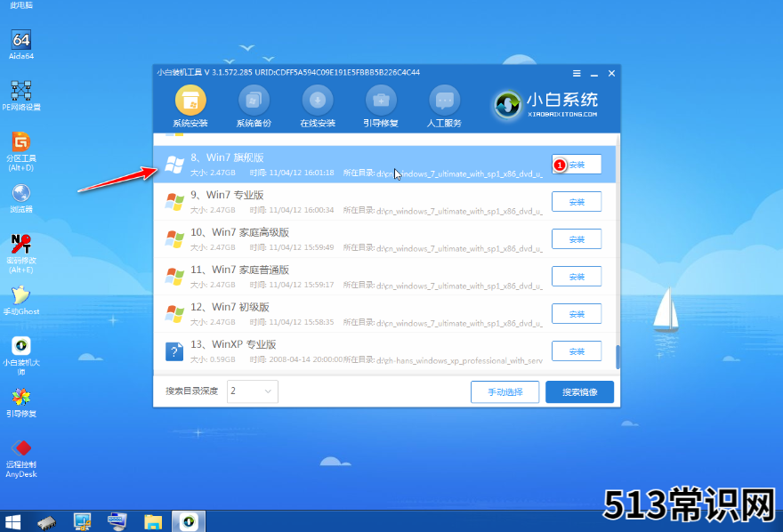This screenshot has height=532, width=783.
Task: Open the Aida64 desktop icon
Action: coord(21,44)
